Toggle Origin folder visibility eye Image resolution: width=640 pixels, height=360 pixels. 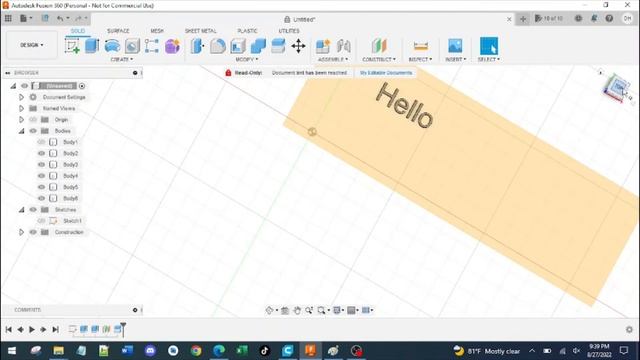point(33,120)
